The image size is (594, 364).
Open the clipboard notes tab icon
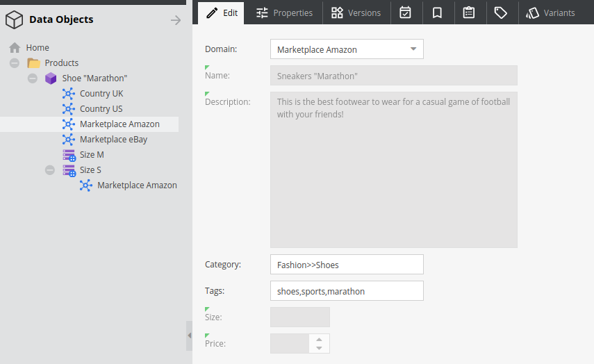click(469, 13)
